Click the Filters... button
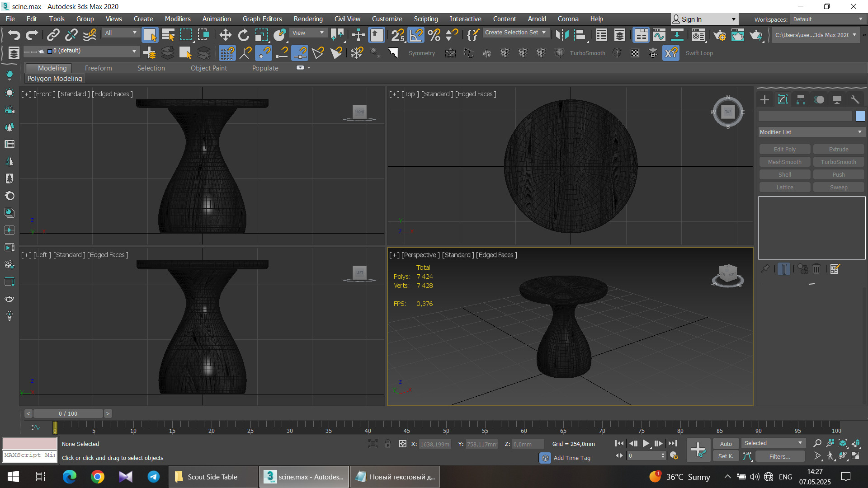This screenshot has height=488, width=868. (x=780, y=456)
